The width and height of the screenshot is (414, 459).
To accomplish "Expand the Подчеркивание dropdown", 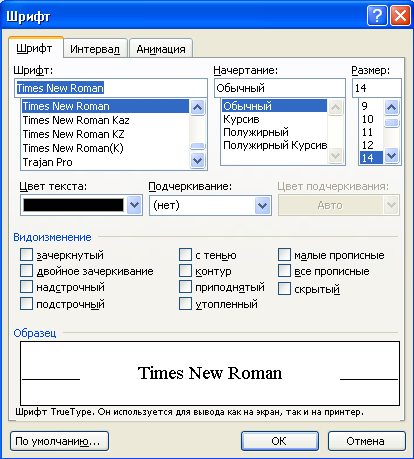I will pos(262,205).
